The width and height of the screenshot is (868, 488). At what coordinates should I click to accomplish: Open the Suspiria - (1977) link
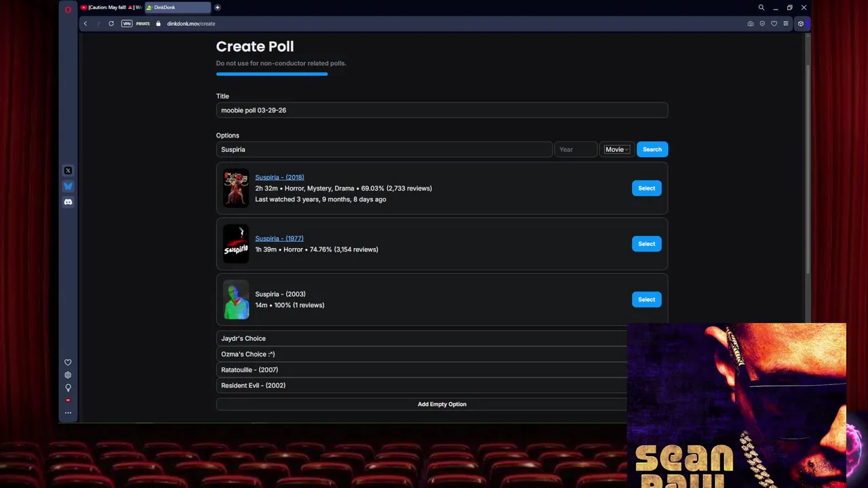[x=279, y=239]
